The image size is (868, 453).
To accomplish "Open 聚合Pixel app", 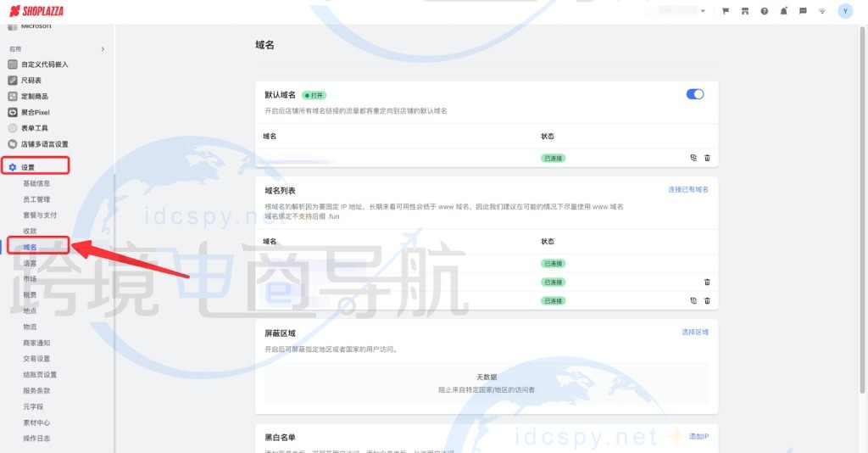I will point(36,113).
